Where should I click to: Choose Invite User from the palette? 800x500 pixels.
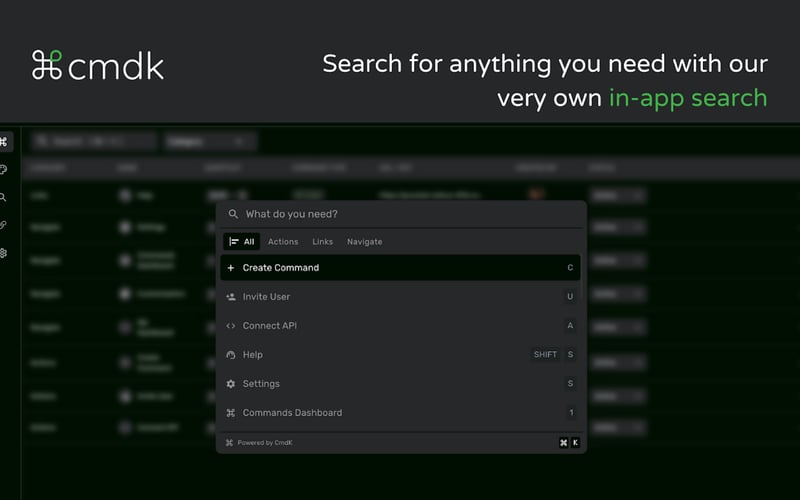pos(401,297)
